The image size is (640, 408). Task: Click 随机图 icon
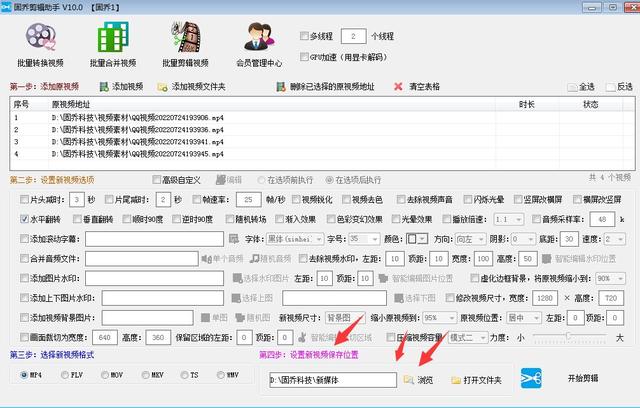(240, 317)
